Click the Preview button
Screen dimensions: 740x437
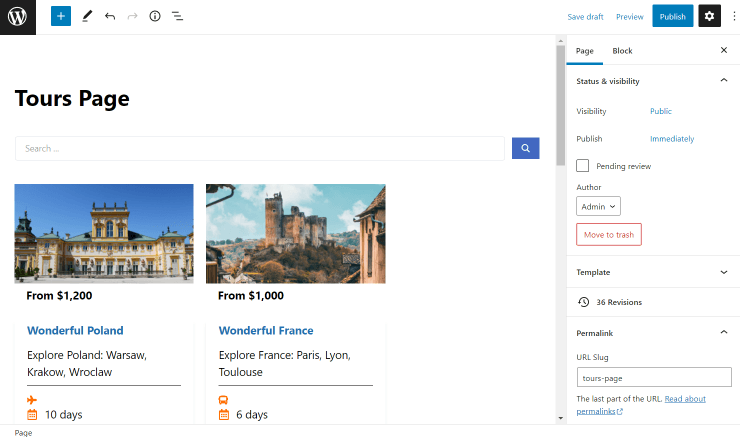click(630, 17)
